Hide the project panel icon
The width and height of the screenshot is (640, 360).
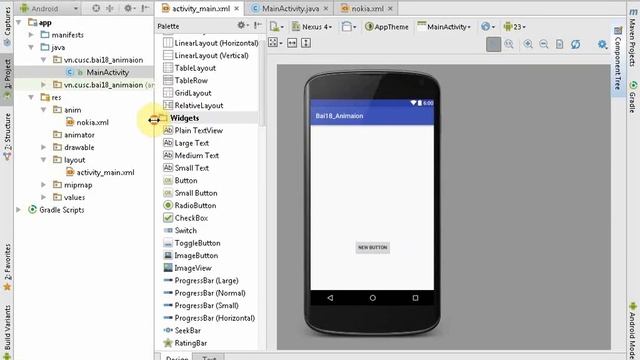point(145,8)
